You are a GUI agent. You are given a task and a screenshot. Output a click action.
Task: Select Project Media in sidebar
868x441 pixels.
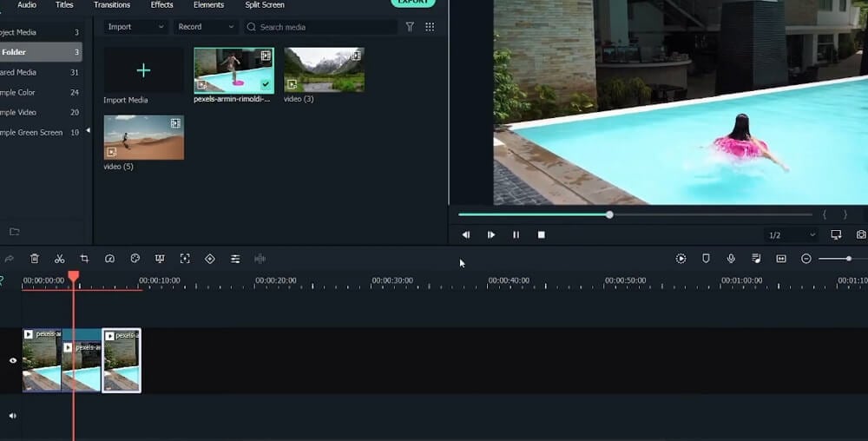pyautogui.click(x=41, y=32)
